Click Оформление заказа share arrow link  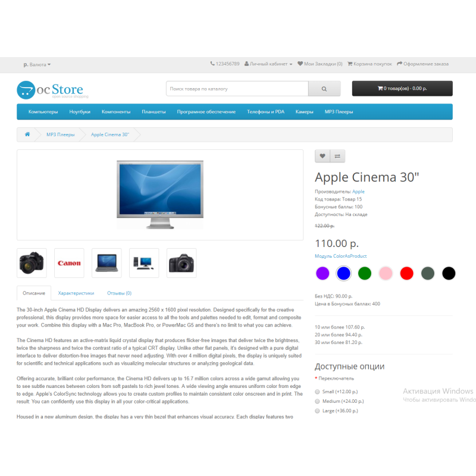click(x=422, y=64)
